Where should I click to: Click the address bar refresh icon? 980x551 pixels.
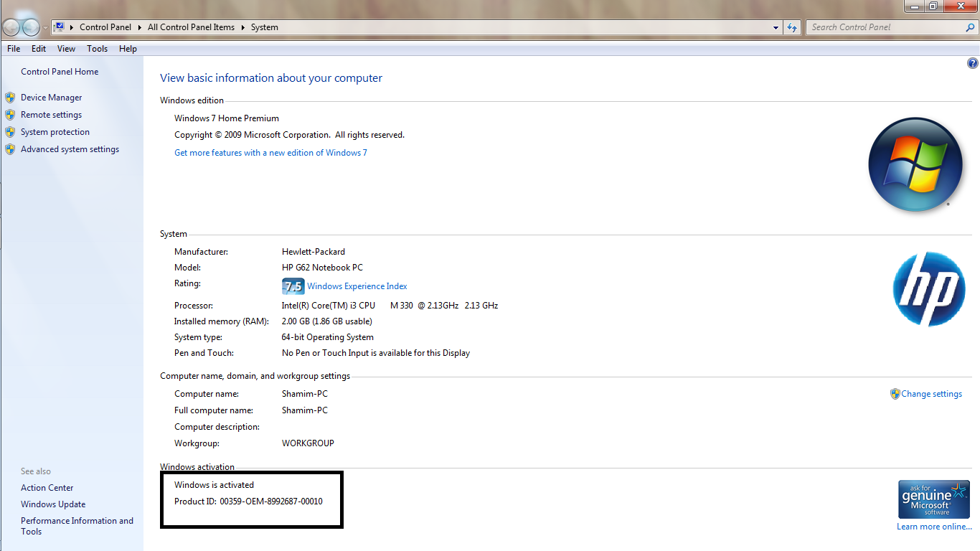click(x=792, y=27)
